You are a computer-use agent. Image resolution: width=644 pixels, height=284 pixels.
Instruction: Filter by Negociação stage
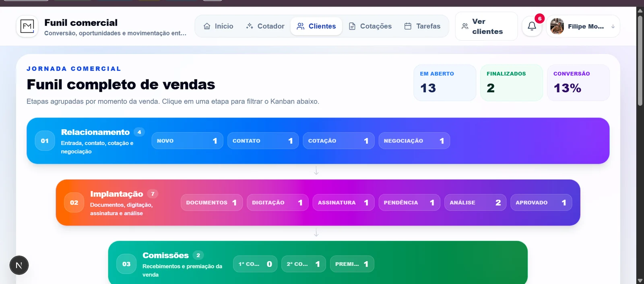click(x=414, y=141)
